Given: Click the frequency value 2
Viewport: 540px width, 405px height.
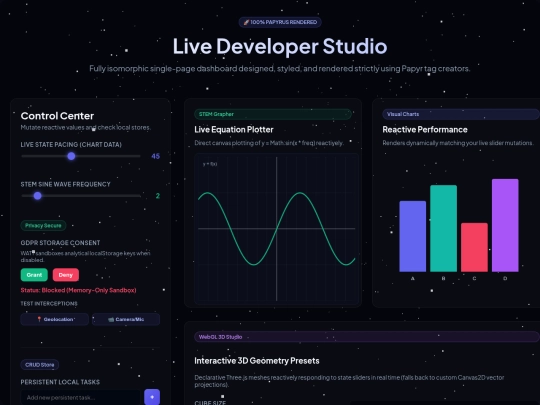Looking at the screenshot, I should [x=158, y=196].
